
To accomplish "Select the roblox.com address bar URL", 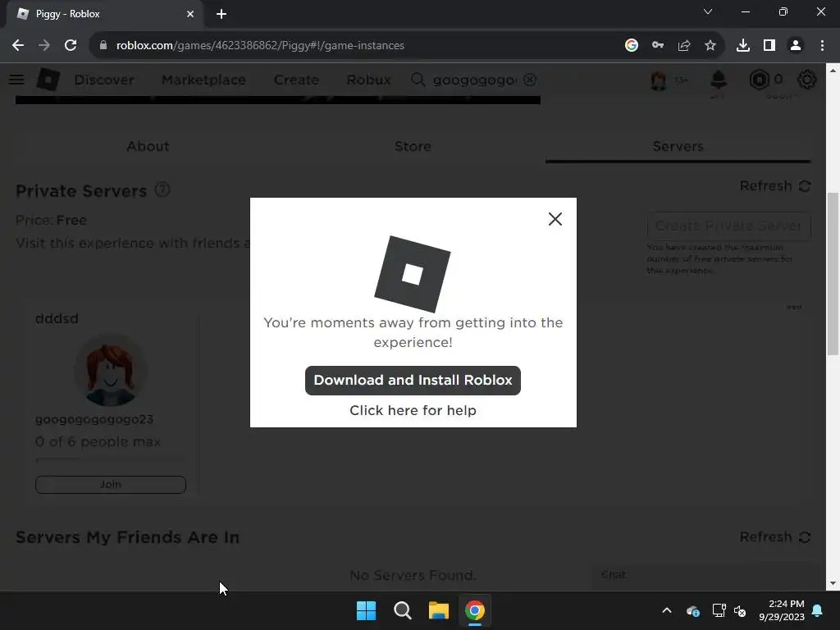I will tap(260, 46).
